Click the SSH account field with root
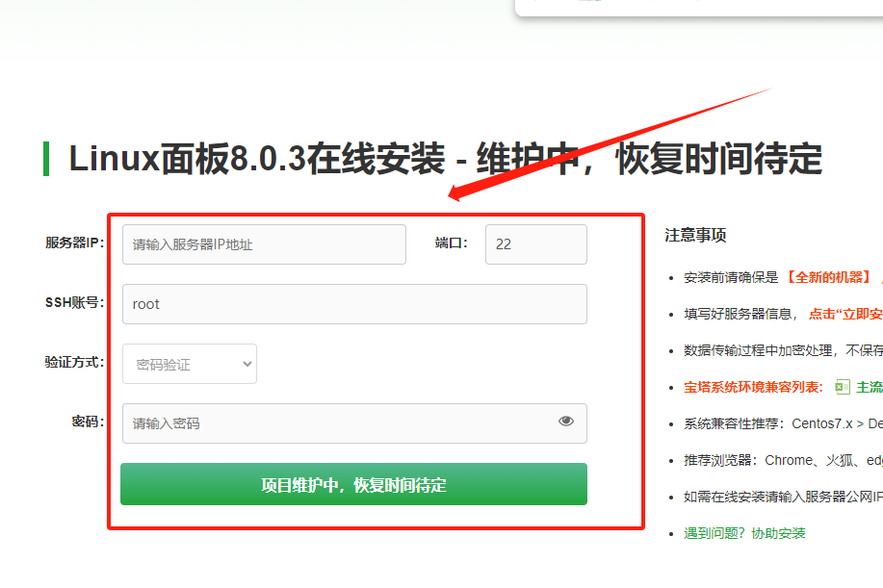Viewport: 883px width, 588px height. pos(354,304)
